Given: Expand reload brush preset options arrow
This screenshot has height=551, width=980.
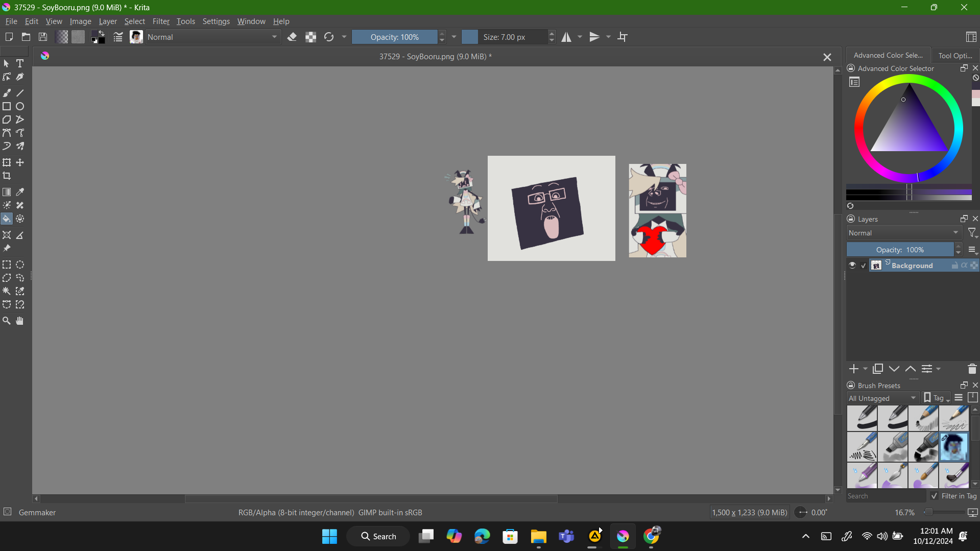Looking at the screenshot, I should (x=344, y=37).
